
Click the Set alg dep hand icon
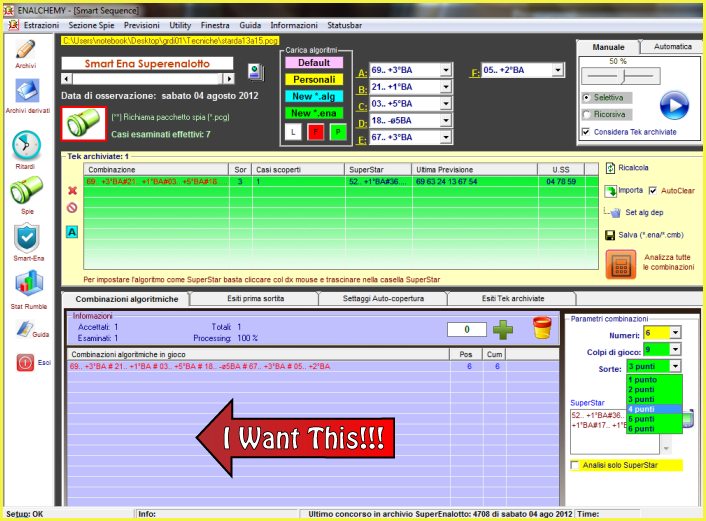coord(615,213)
